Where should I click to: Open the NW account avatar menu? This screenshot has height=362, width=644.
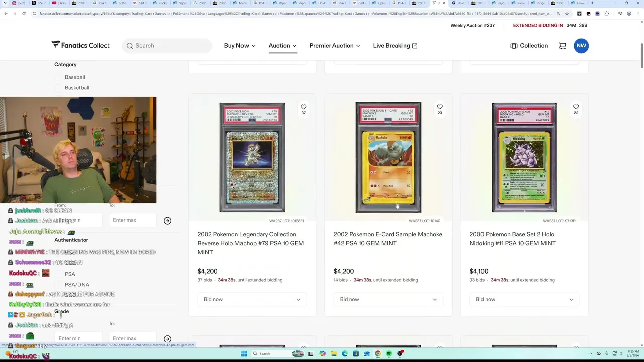coord(581,46)
